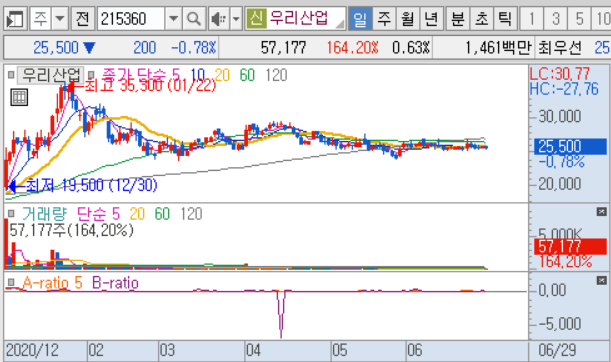This screenshot has width=611, height=362.
Task: Click the change percent -0.78%
Action: pos(194,48)
